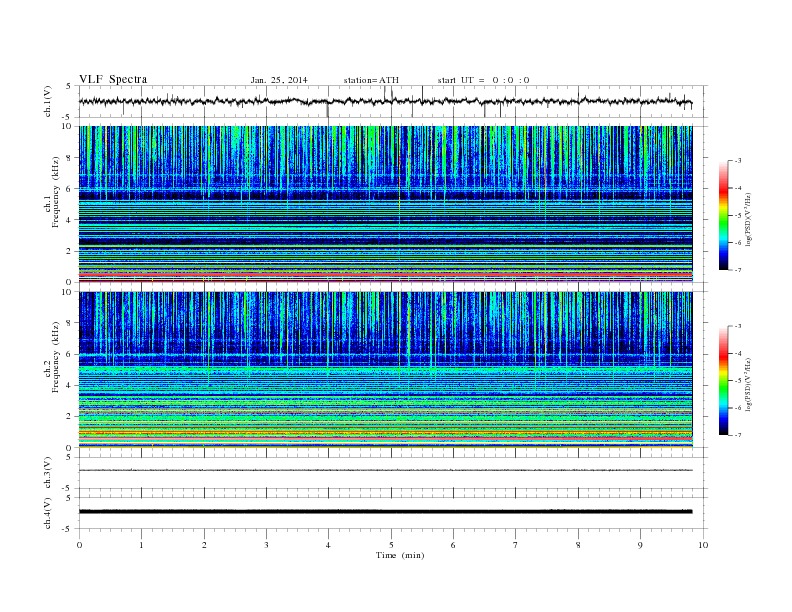Click the "-5" label on ch.1 colorbar
Image resolution: width=792 pixels, height=612 pixels.
point(737,216)
